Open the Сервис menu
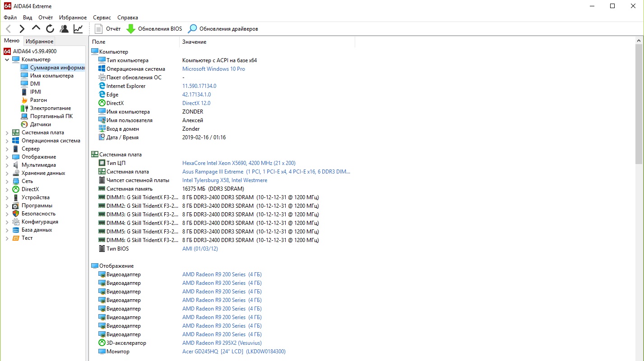Viewport: 644px width, 361px height. pos(102,18)
